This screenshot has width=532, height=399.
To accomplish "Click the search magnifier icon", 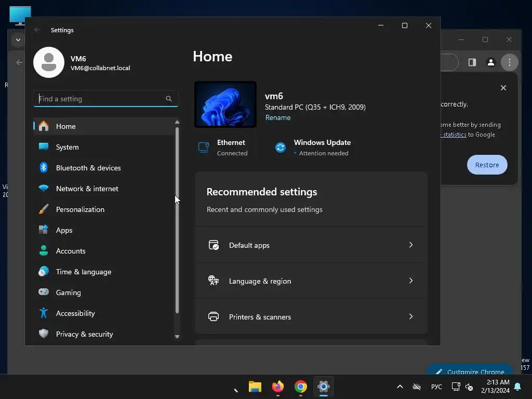I will pyautogui.click(x=169, y=99).
